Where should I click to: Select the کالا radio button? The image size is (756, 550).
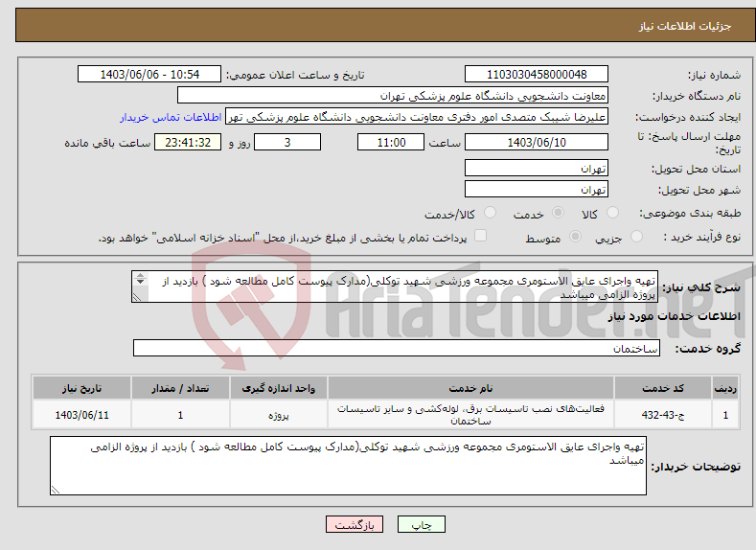point(612,213)
